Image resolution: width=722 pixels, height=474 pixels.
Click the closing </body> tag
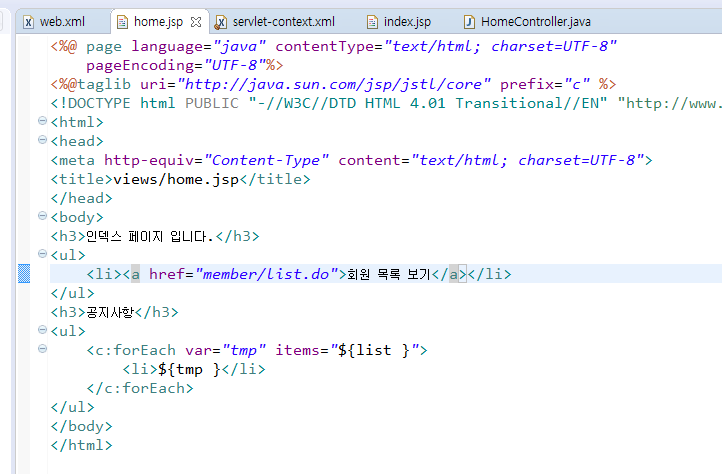[82, 427]
